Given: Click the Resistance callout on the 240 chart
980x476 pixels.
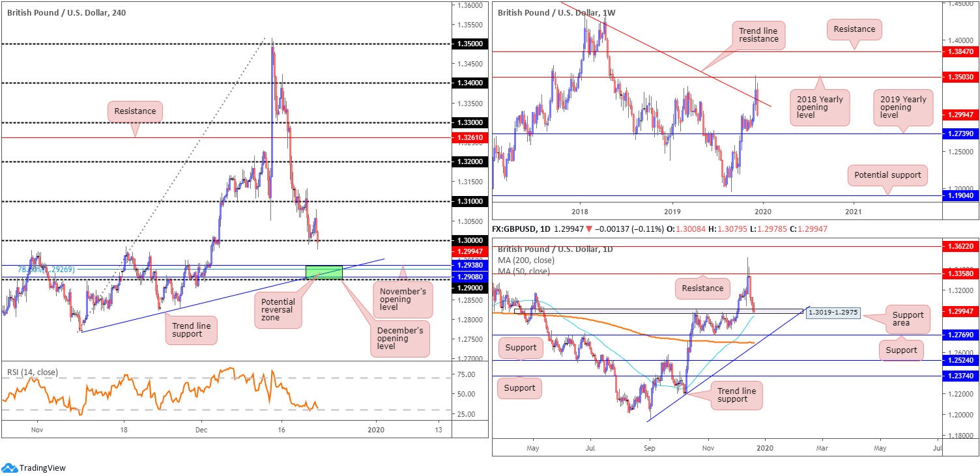Looking at the screenshot, I should point(135,111).
